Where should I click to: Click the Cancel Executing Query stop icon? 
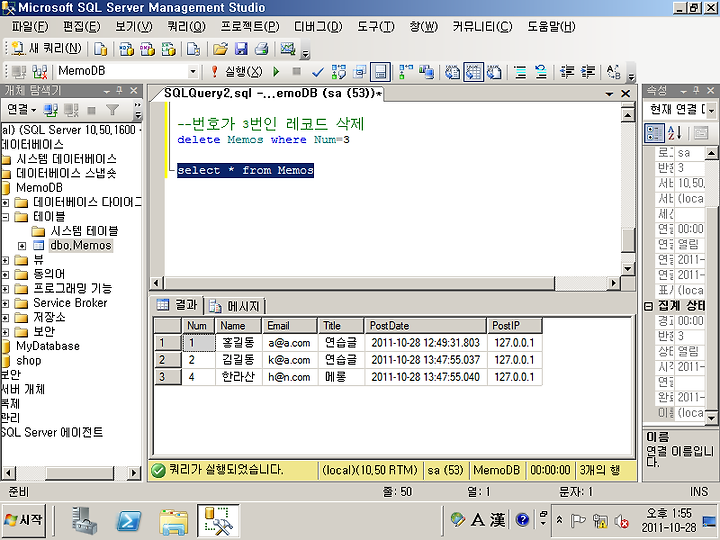tap(297, 71)
